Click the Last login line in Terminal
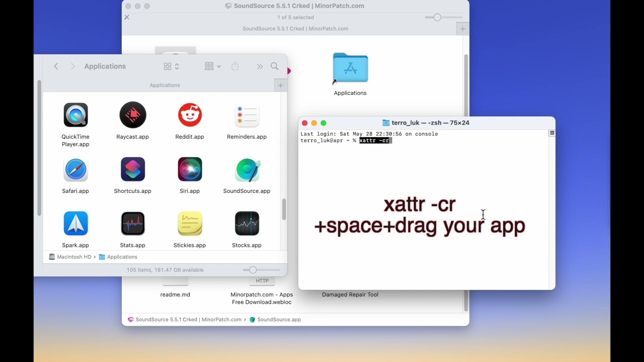Image resolution: width=644 pixels, height=362 pixels. pyautogui.click(x=369, y=134)
